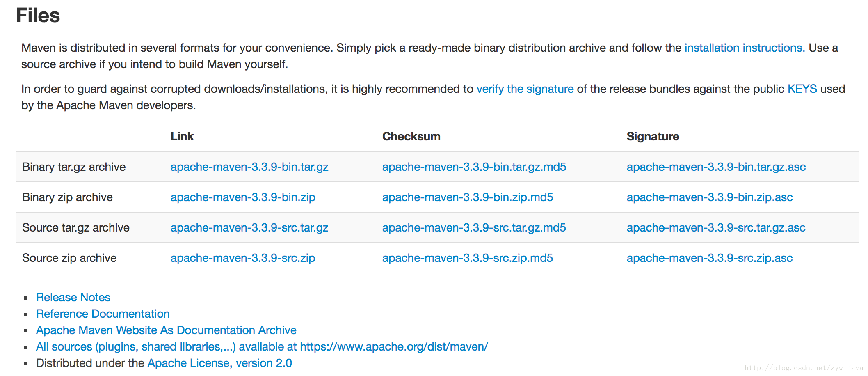Download apache-maven-3.3.9-bin.zip
Screen dimensions: 868x376
tap(243, 197)
